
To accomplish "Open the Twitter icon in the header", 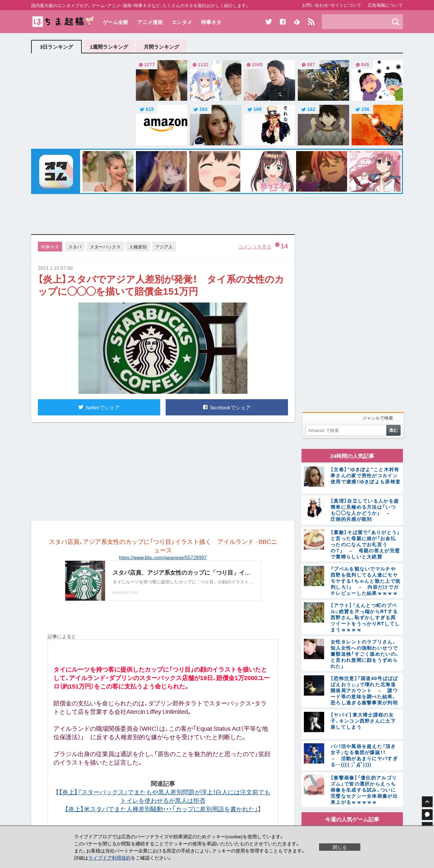I will pyautogui.click(x=269, y=22).
